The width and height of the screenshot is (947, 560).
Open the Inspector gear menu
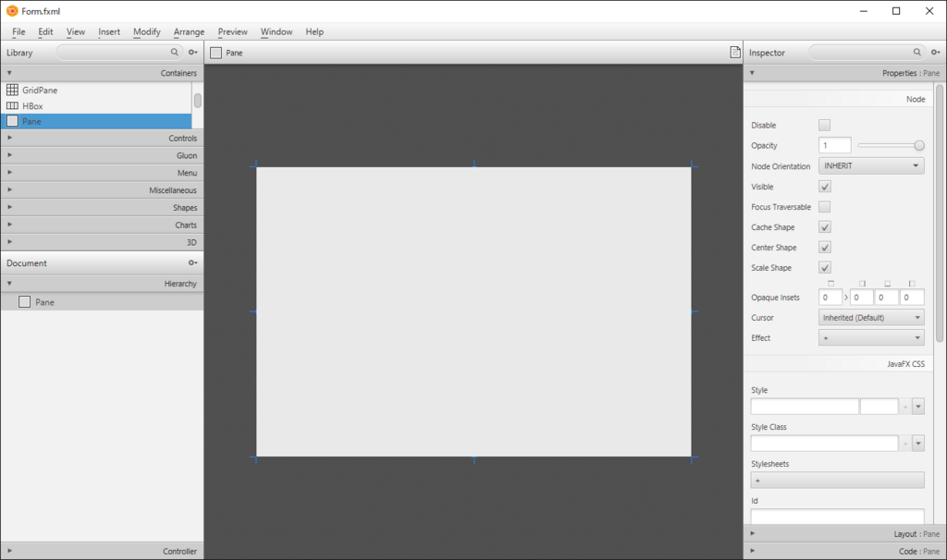(x=935, y=53)
